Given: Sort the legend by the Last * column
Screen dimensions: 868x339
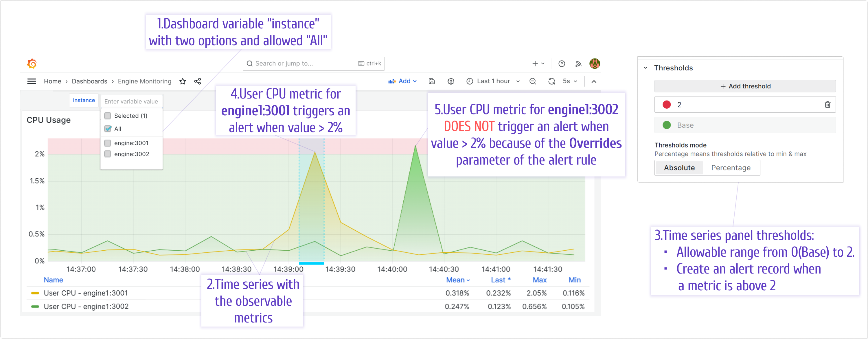Looking at the screenshot, I should click(x=501, y=280).
